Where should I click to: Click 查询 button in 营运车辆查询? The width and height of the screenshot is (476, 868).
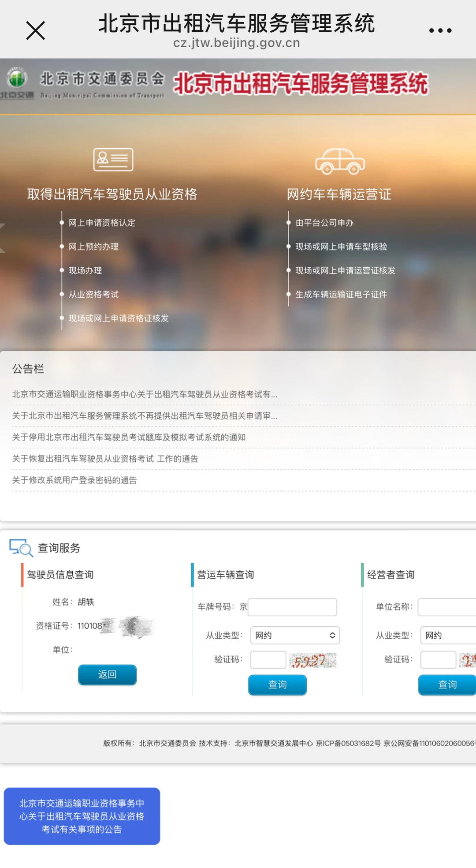277,685
